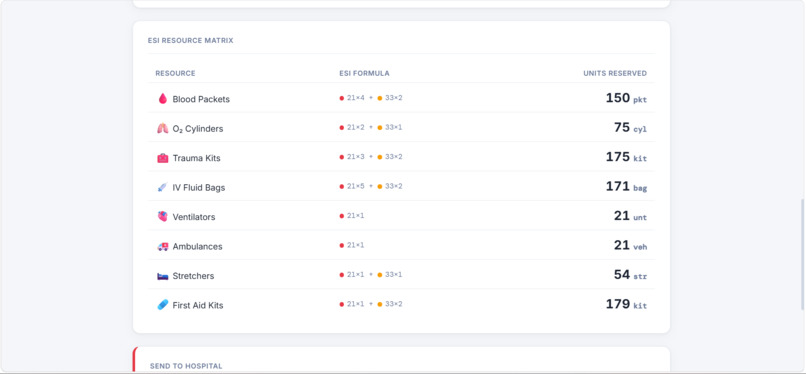Select the First Aid Kits resource name
The image size is (806, 374).
(198, 305)
